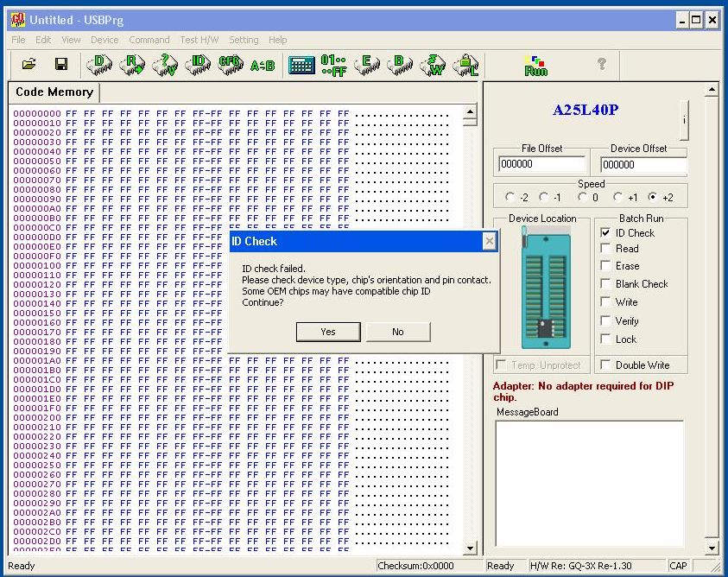Switch to the Code Memory tab

click(54, 92)
